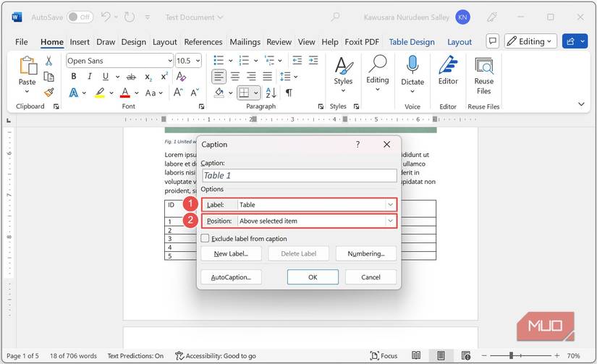Viewport: 597px width, 364px height.
Task: Expand the font name dropdown
Action: 169,61
